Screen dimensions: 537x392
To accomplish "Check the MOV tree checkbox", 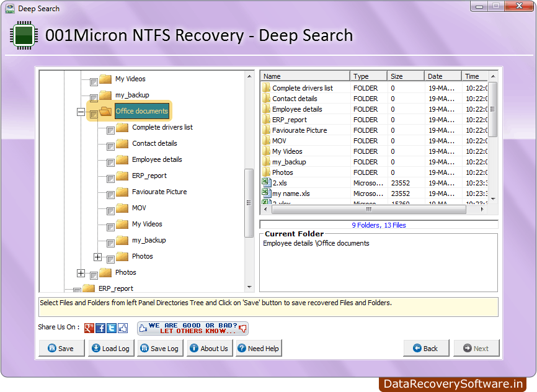I will coord(110,211).
